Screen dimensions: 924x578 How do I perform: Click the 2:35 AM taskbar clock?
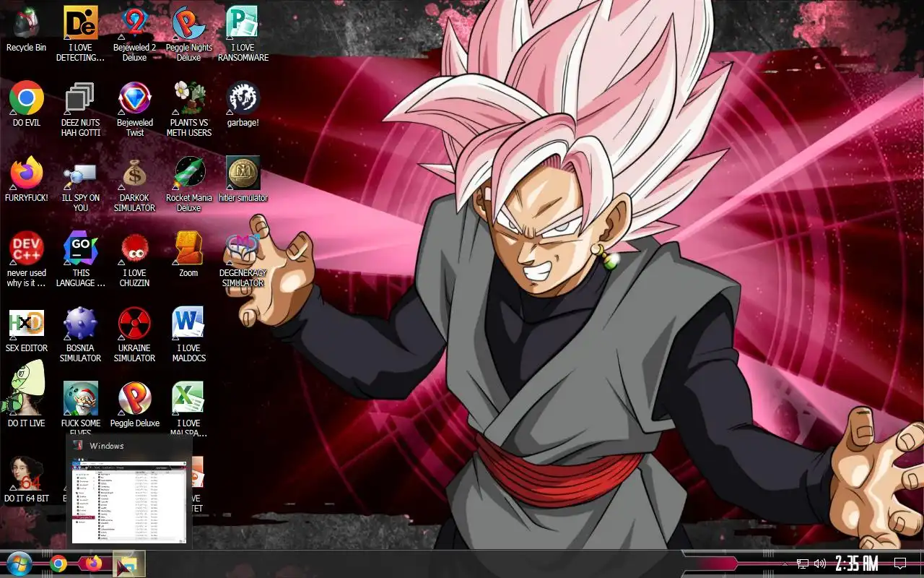(x=857, y=564)
